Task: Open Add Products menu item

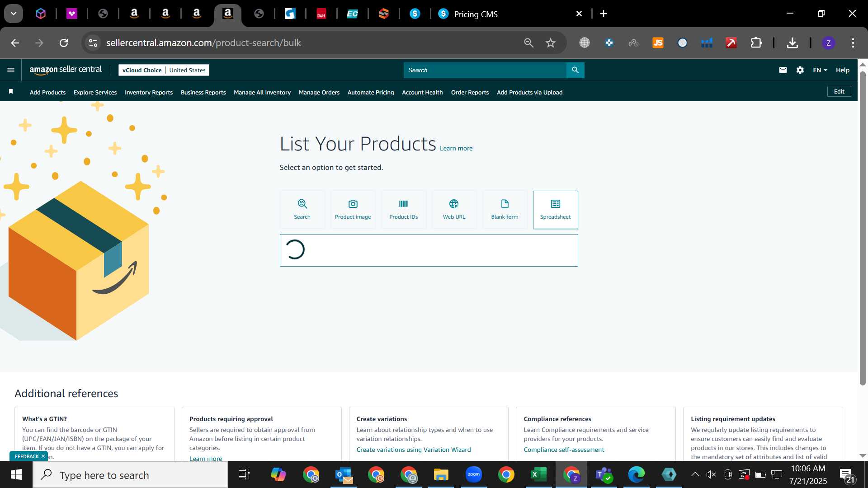Action: pos(47,92)
